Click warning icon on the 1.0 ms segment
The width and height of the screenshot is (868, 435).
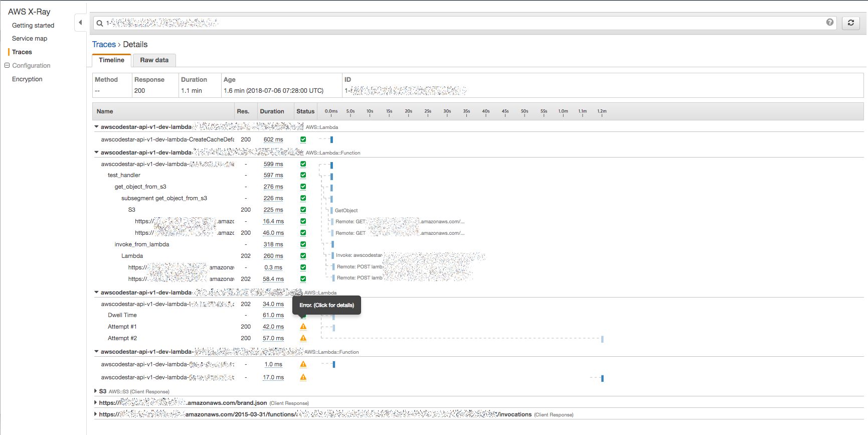pyautogui.click(x=303, y=364)
